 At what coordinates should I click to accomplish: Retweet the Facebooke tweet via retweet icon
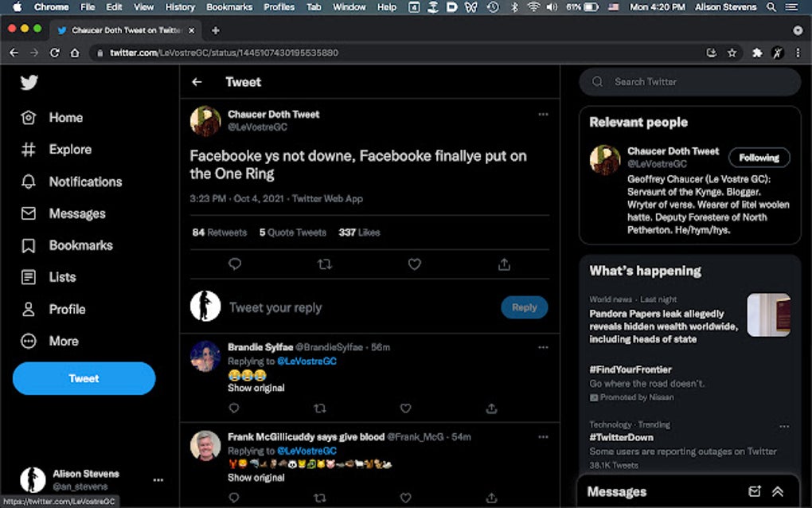point(324,264)
